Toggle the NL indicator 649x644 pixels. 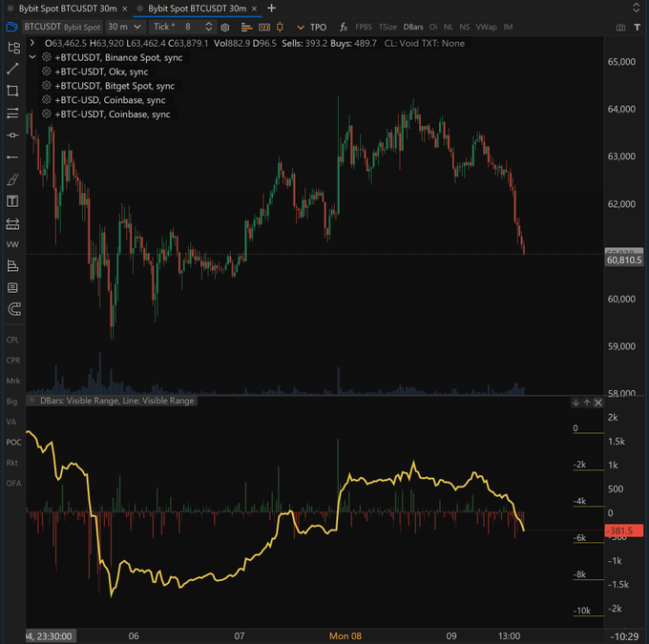tap(449, 28)
